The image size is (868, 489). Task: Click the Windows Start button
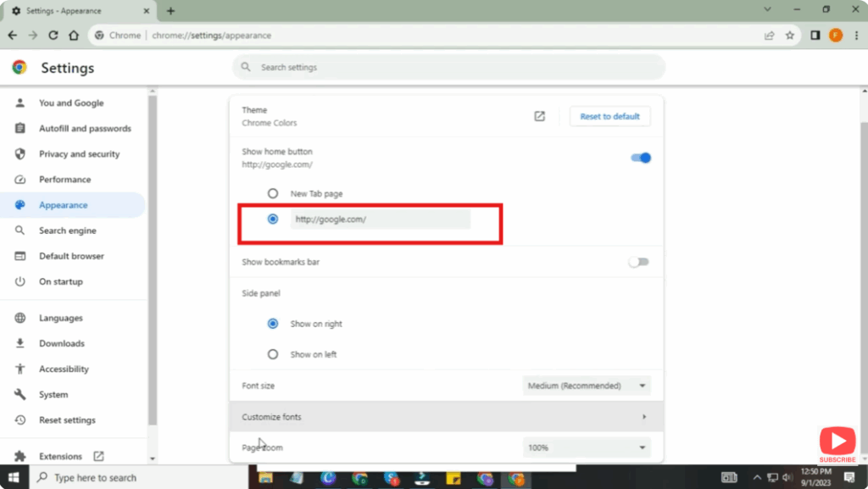click(x=14, y=477)
